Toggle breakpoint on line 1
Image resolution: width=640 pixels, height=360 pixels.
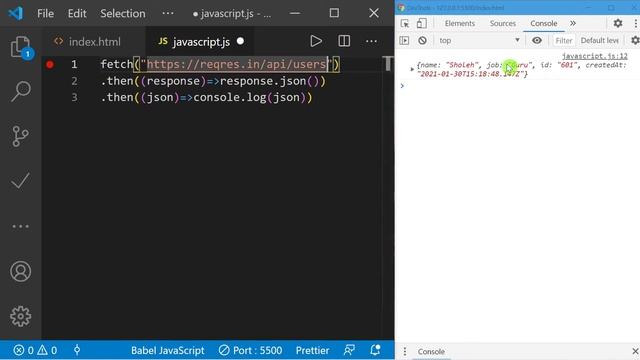coord(50,64)
